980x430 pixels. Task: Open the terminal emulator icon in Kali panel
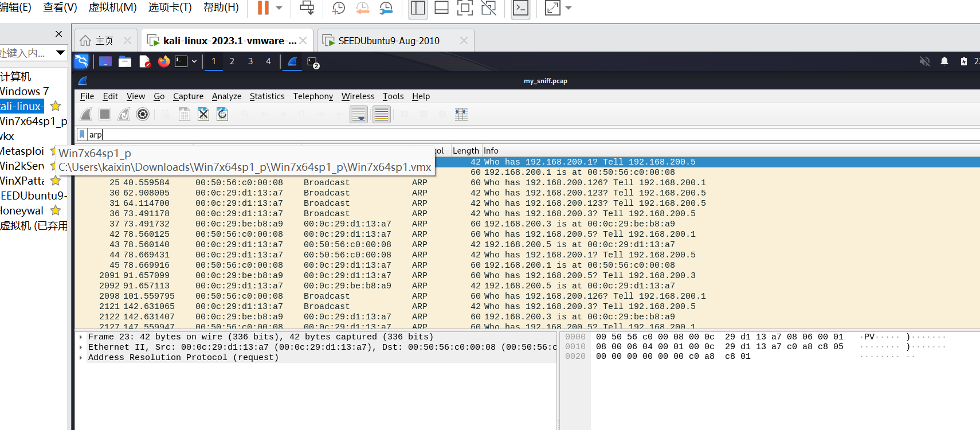pos(181,61)
